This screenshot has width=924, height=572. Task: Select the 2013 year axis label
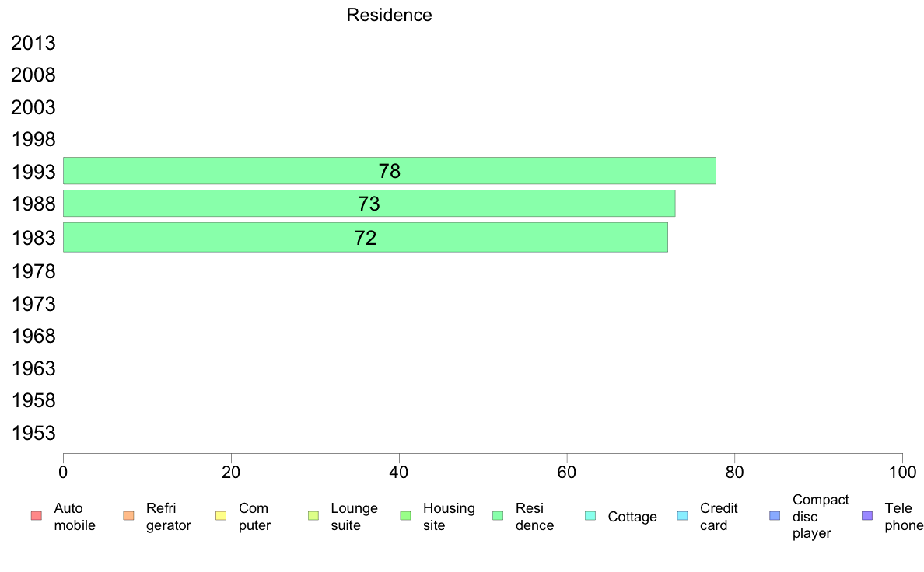(33, 43)
